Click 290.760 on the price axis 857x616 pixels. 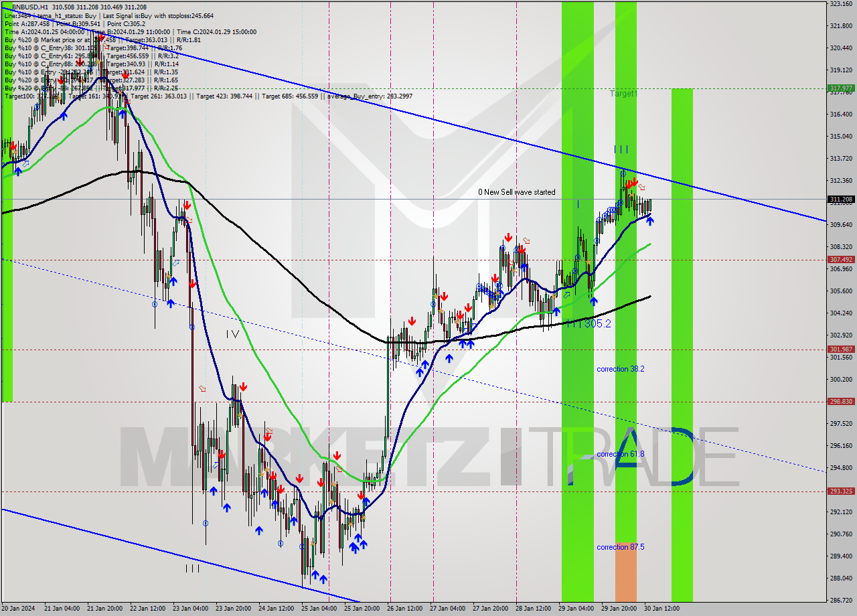(x=841, y=534)
